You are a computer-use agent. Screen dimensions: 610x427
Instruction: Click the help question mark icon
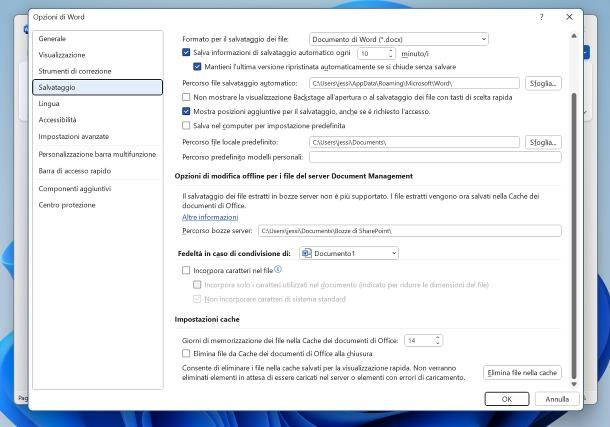(x=542, y=17)
